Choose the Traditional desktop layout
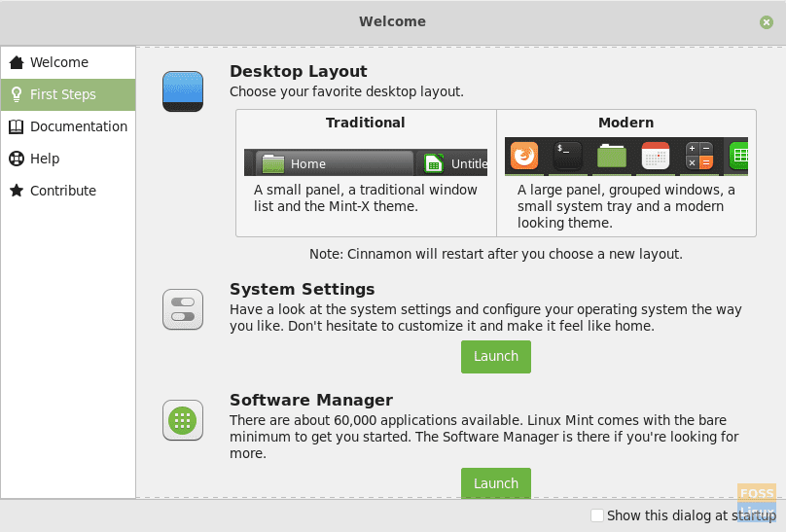Viewport: 786px width, 532px height. pyautogui.click(x=366, y=173)
